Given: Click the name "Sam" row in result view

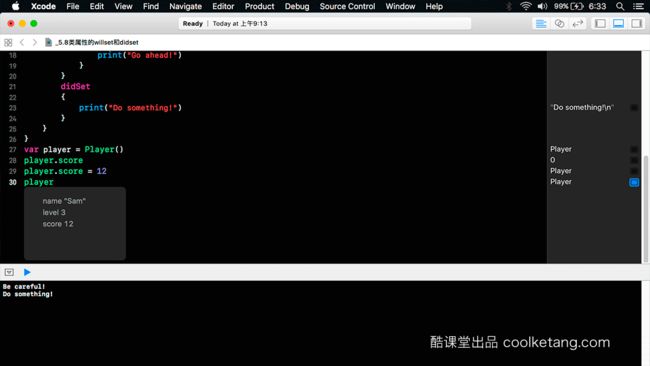Looking at the screenshot, I should (64, 201).
